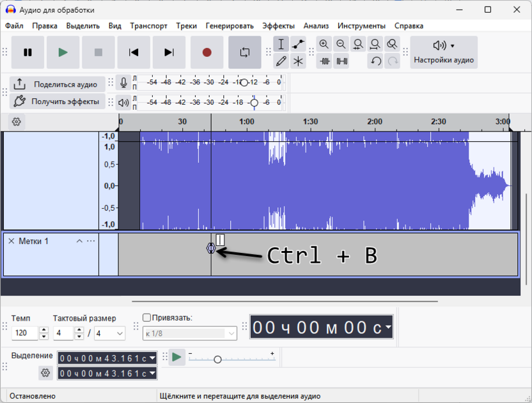Click the microphone recording meter icon

(x=123, y=82)
